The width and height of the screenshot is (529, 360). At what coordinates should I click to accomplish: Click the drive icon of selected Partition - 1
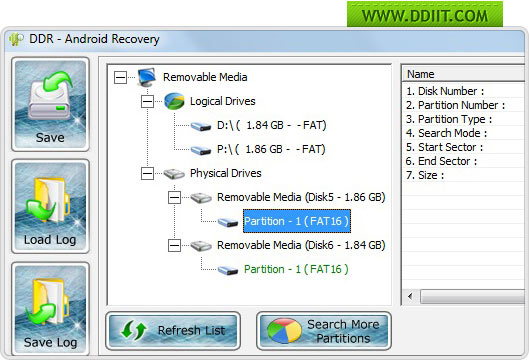point(228,222)
